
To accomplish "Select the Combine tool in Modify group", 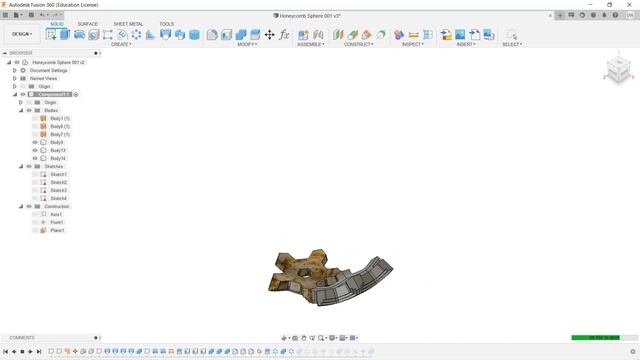I will tap(241, 35).
